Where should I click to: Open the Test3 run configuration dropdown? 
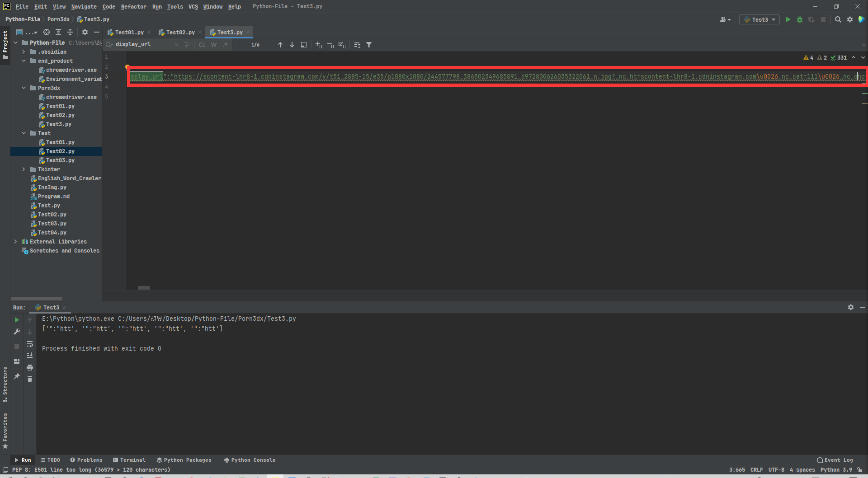pos(759,19)
